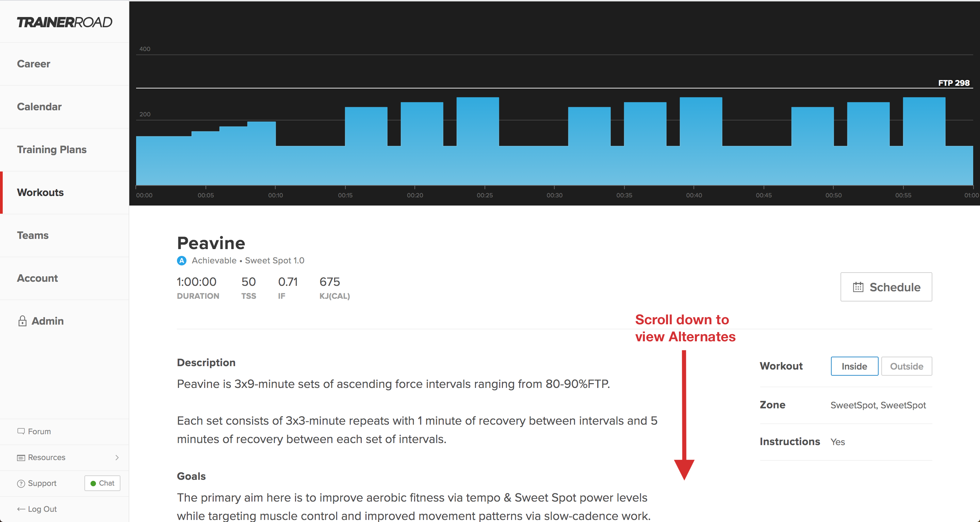
Task: Open Training Plans in sidebar
Action: [52, 149]
